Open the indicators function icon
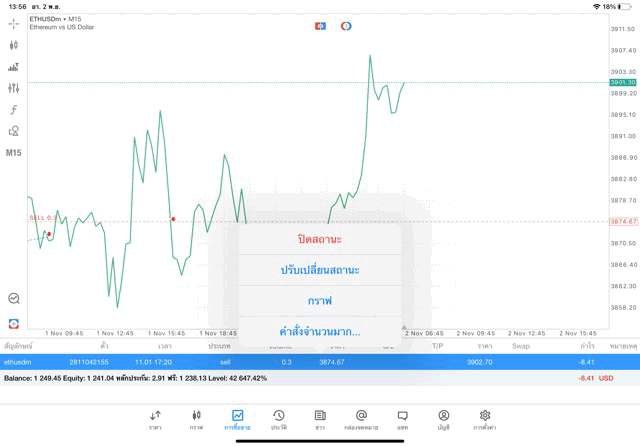640x447 pixels. [14, 110]
